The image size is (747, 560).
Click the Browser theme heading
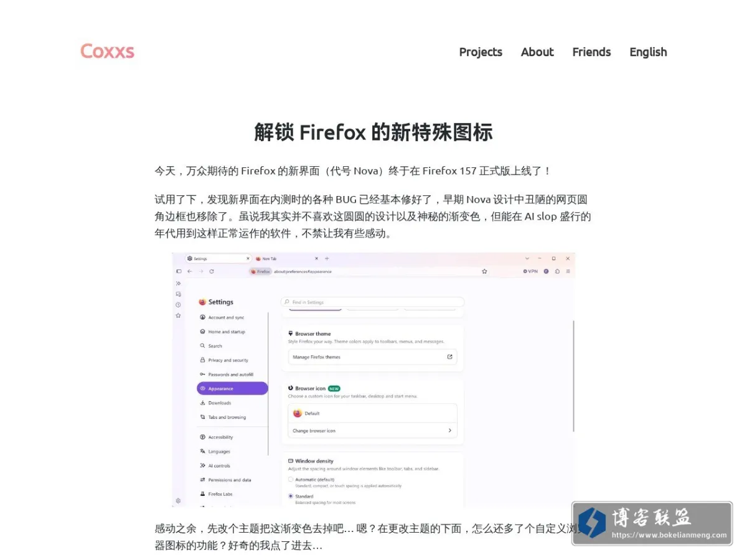pyautogui.click(x=313, y=334)
